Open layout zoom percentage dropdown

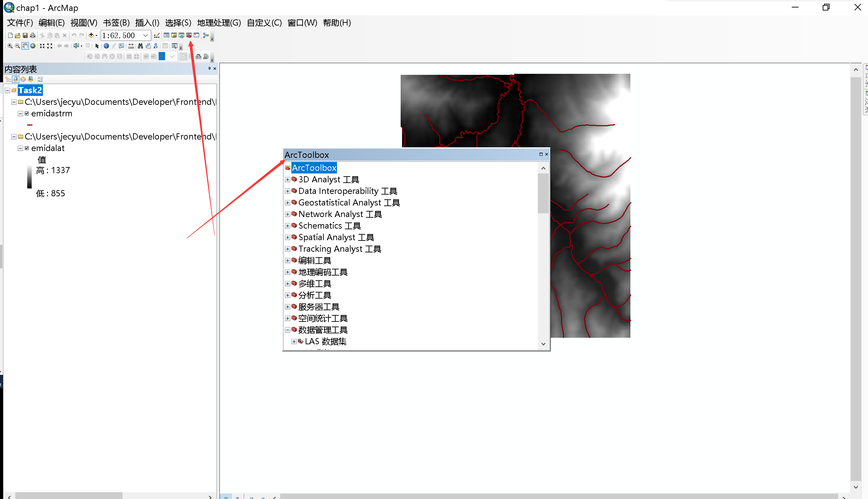[x=172, y=56]
